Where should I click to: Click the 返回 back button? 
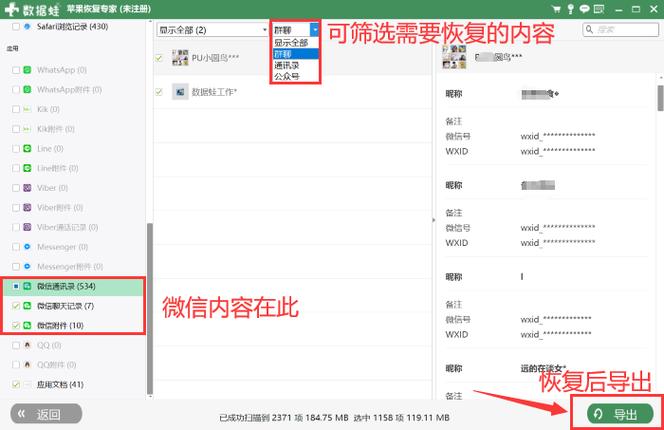(x=46, y=414)
